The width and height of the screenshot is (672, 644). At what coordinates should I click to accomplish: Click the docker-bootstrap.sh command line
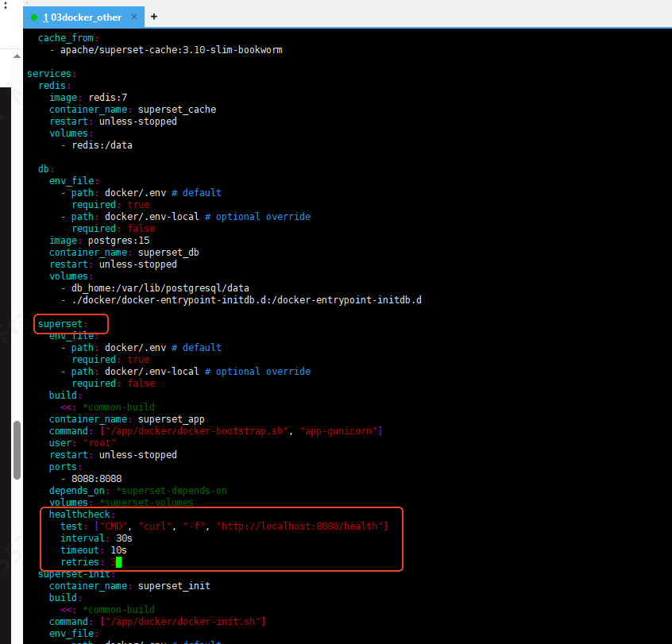click(215, 431)
